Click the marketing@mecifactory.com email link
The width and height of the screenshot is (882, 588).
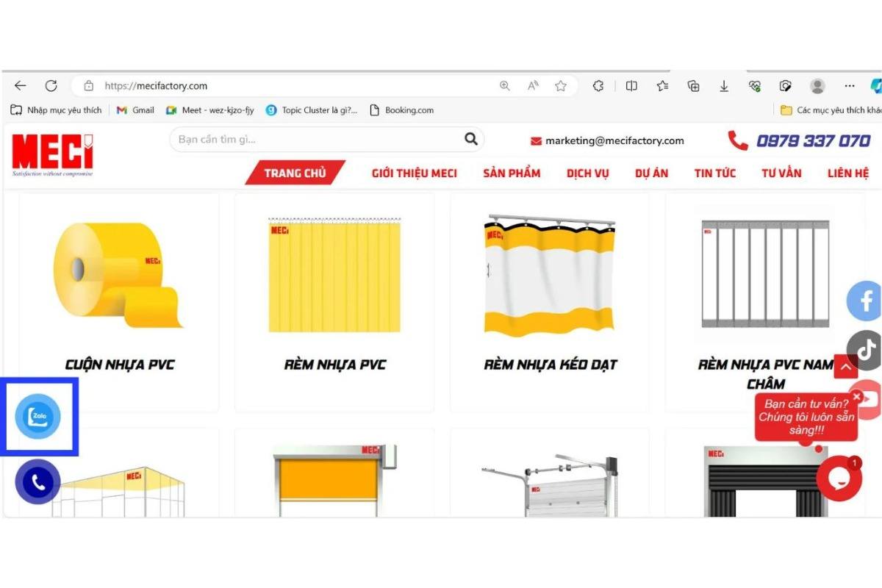pos(614,140)
